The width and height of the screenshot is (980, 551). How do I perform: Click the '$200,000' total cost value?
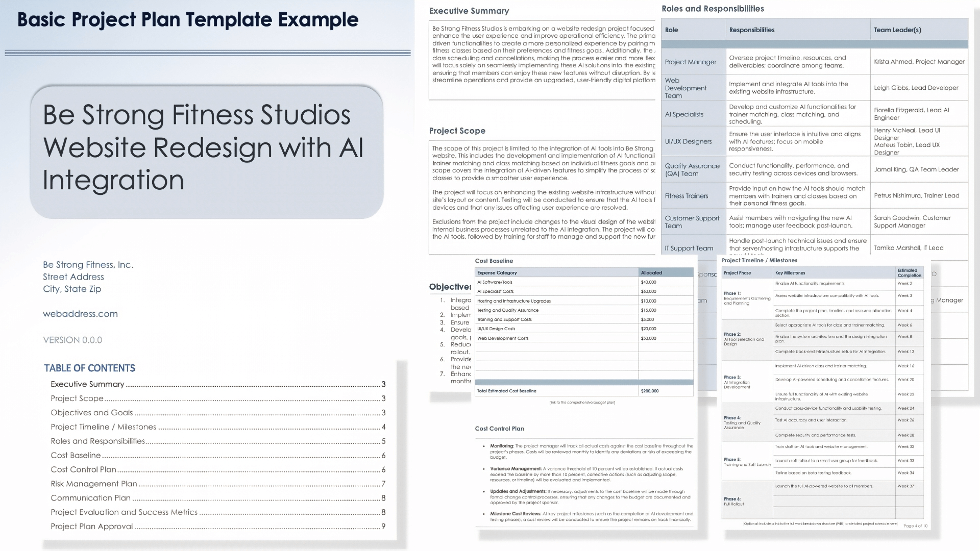649,391
